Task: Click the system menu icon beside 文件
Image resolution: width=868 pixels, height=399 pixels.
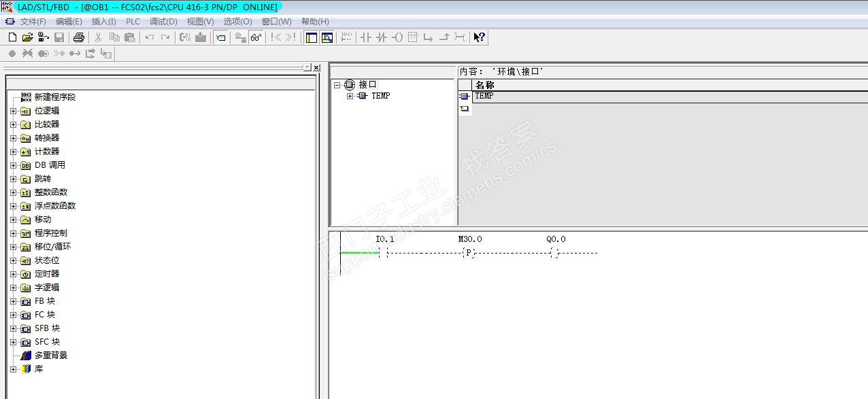Action: click(10, 22)
